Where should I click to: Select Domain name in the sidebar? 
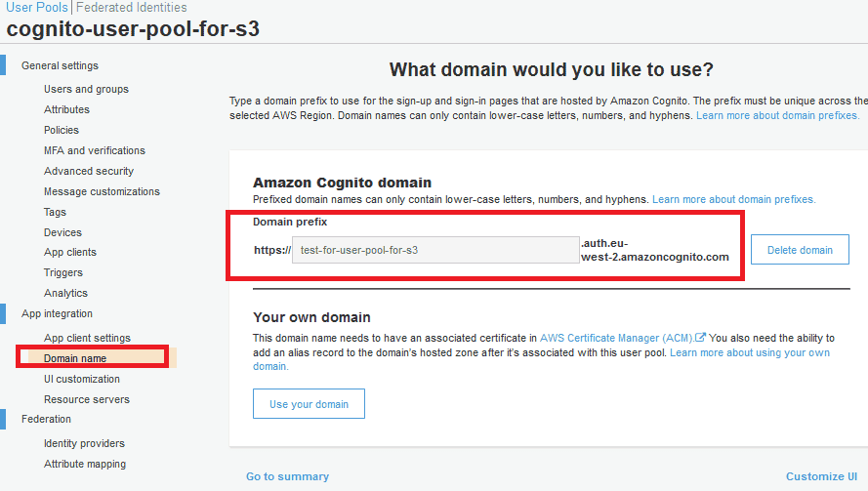click(75, 358)
